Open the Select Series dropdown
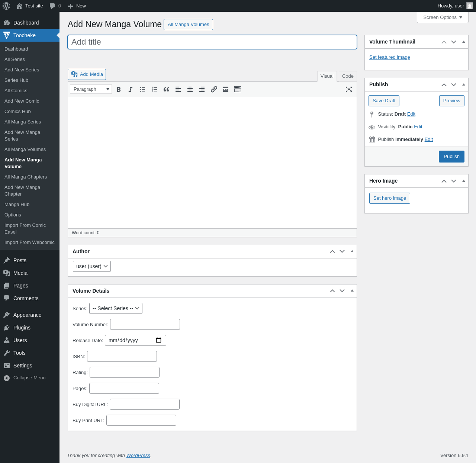Screen dimensions: 476x463 pos(116,308)
